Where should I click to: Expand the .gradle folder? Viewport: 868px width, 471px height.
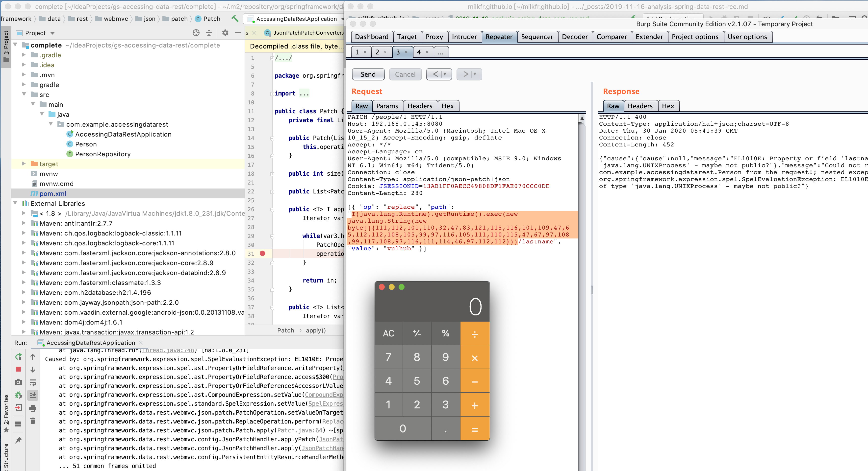[24, 55]
